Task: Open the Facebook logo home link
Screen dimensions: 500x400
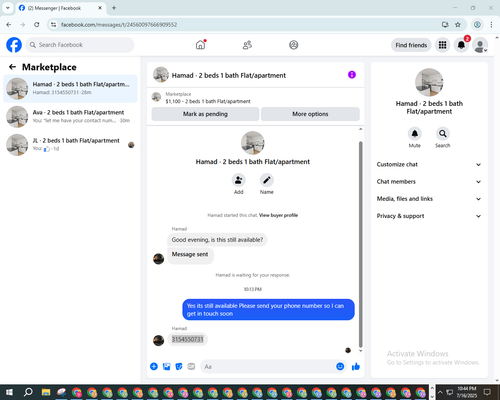Action: pyautogui.click(x=14, y=45)
